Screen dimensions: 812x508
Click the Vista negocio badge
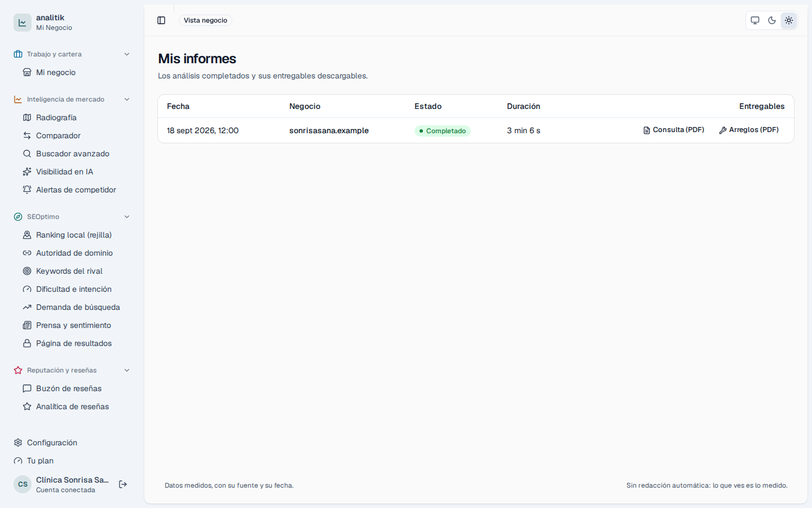(205, 20)
